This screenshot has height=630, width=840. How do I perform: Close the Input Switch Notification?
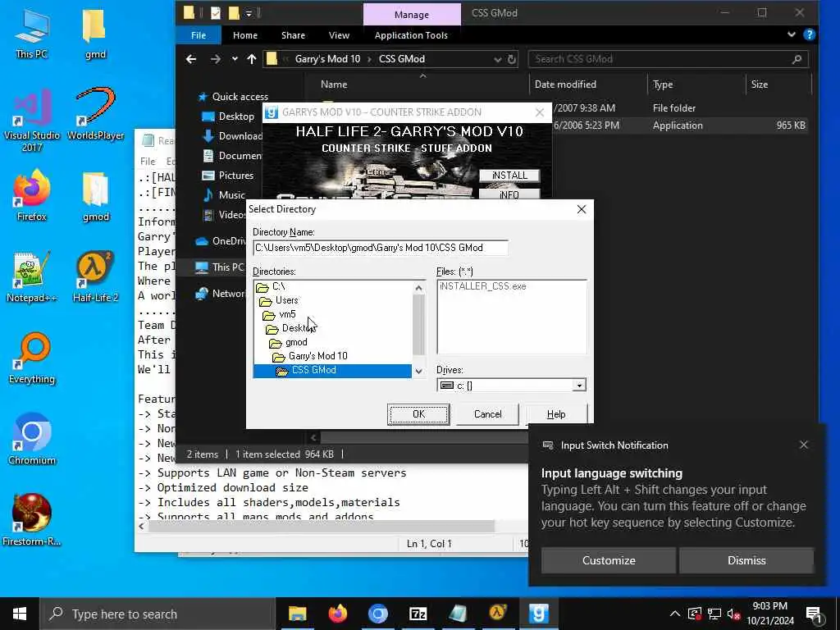[x=803, y=445]
